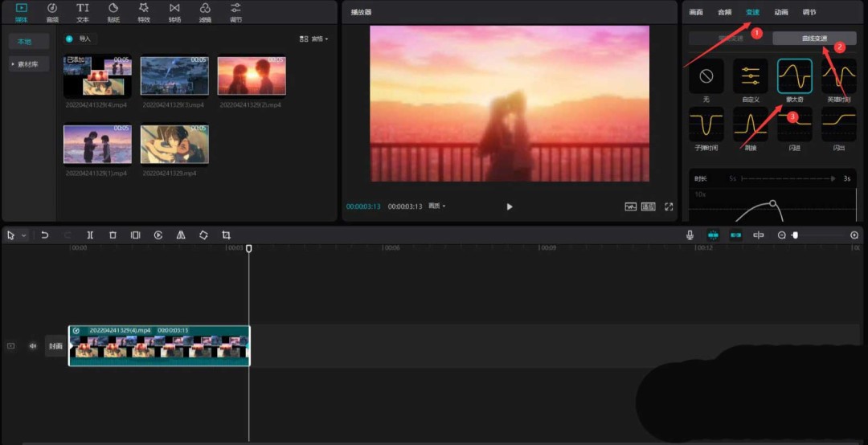Open fullscreen preview in player
This screenshot has height=445, width=868.
pyautogui.click(x=669, y=206)
